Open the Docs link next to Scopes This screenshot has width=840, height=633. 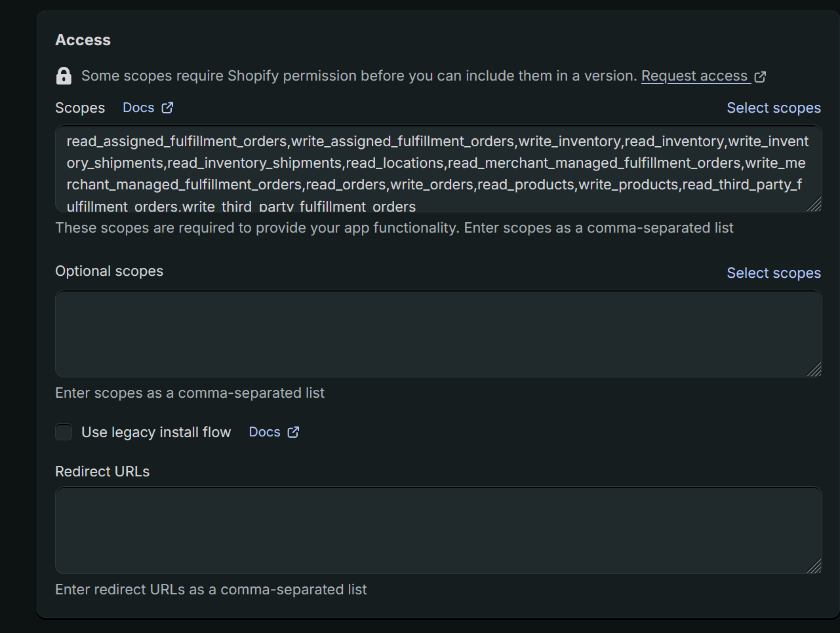point(138,107)
